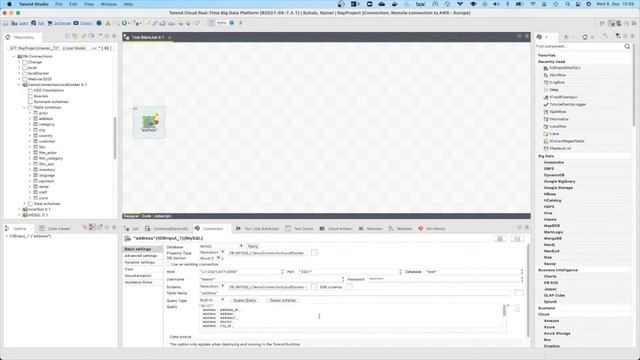Open the File menu
640x360 pixels.
point(59,4)
